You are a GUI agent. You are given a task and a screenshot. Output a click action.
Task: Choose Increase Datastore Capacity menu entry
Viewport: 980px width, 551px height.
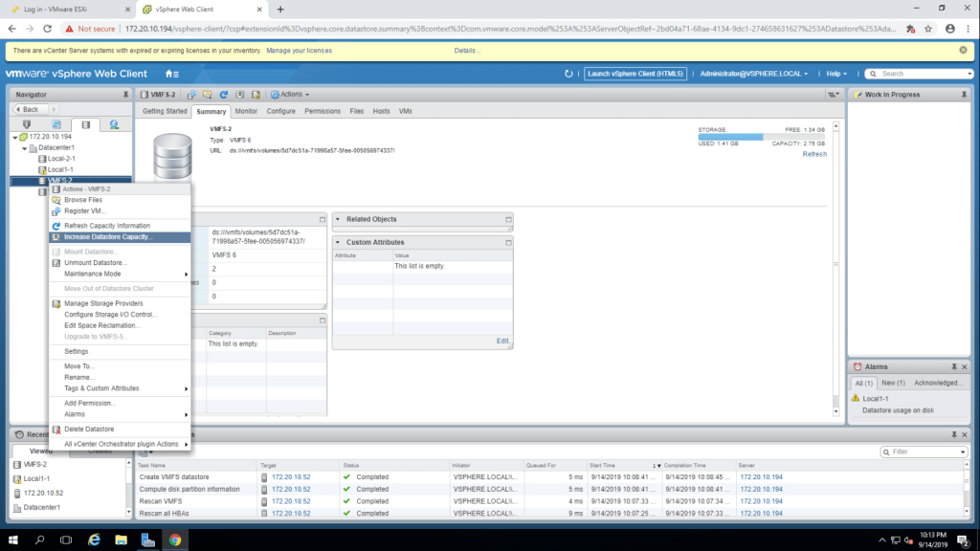pos(108,236)
